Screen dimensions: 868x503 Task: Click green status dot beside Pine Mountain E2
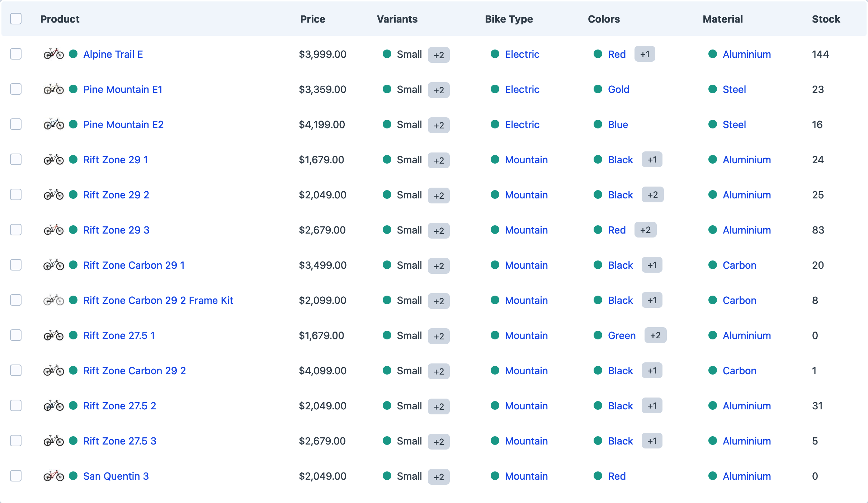(x=73, y=124)
